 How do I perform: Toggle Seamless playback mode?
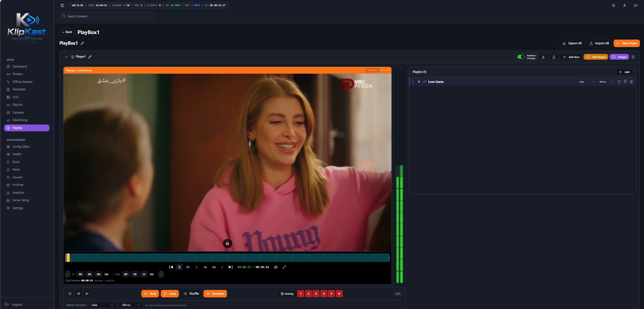click(215, 294)
